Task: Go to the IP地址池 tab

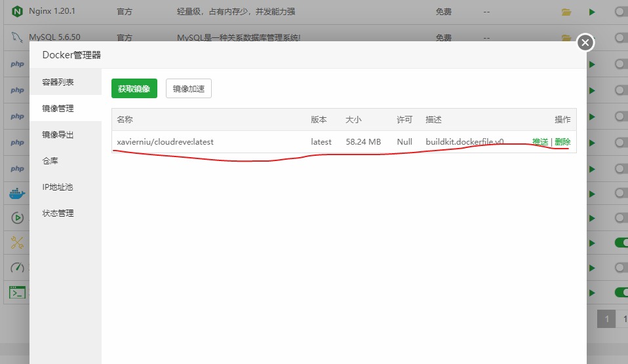Action: coord(66,187)
